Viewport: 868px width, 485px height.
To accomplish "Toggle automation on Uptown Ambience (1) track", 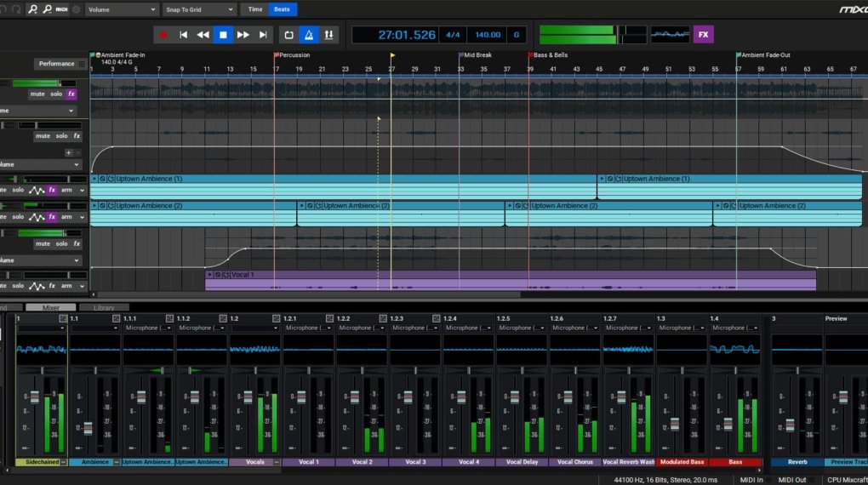I will tap(37, 191).
